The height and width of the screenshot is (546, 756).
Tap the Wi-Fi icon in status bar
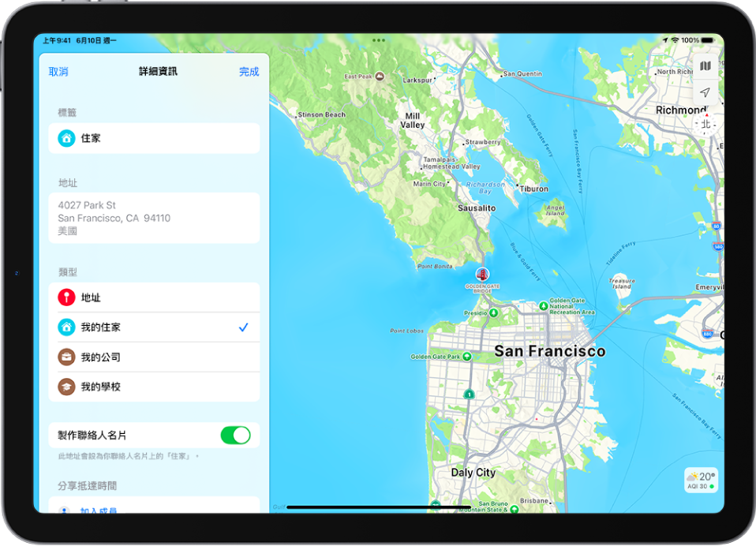point(675,40)
